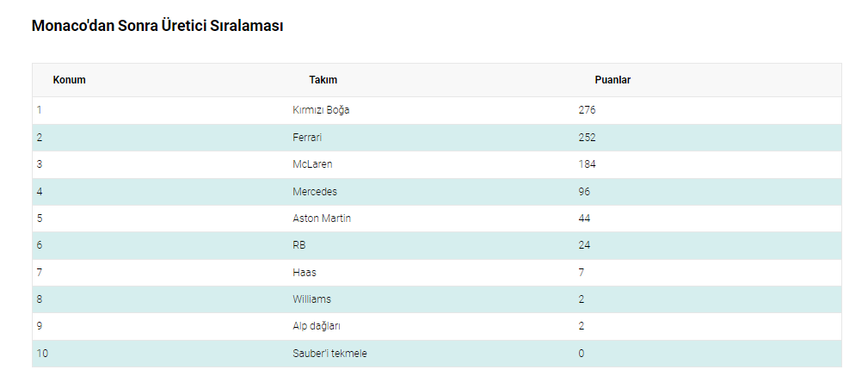
Task: Click on McLaren in the team column
Action: tap(312, 164)
